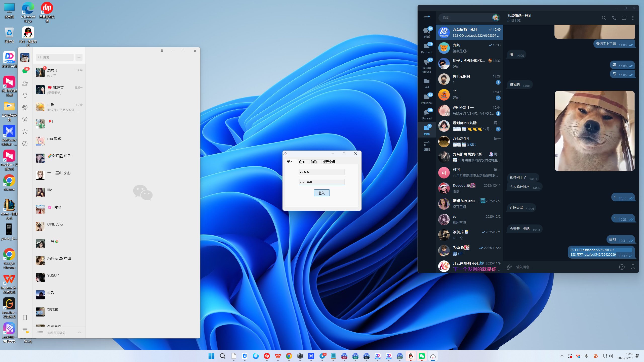Open Telegram hamburger main menu
Image resolution: width=644 pixels, height=362 pixels.
427,18
